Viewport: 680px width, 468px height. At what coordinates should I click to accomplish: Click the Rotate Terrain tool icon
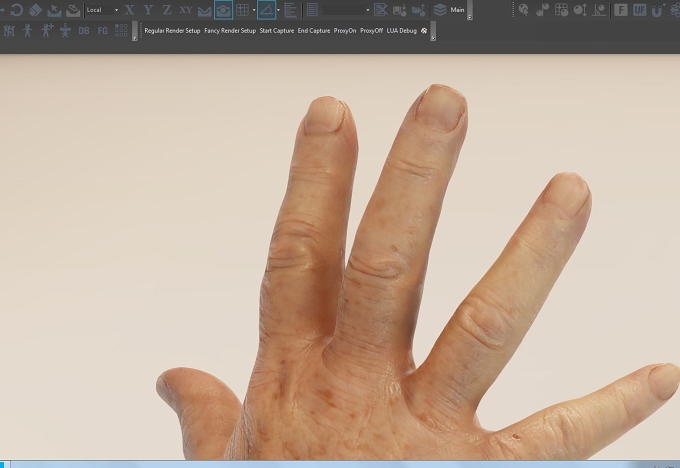click(73, 10)
